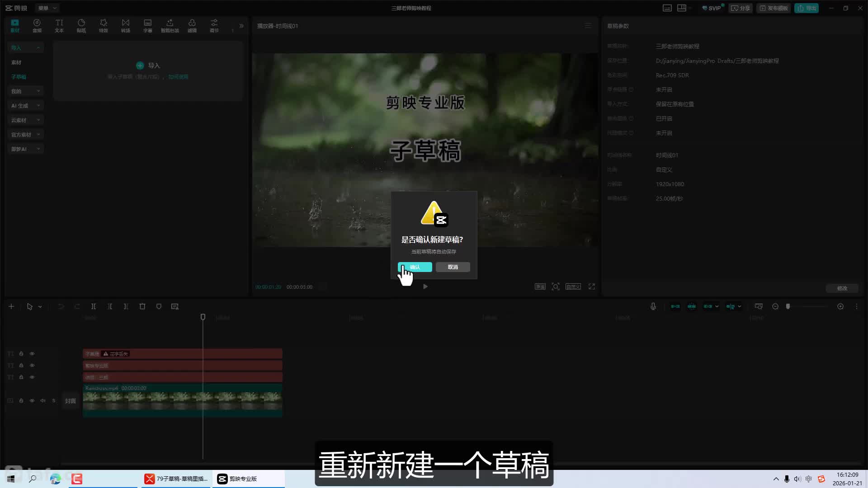Expand the 菜单 menu dropdown
This screenshot has width=868, height=488.
[47, 8]
